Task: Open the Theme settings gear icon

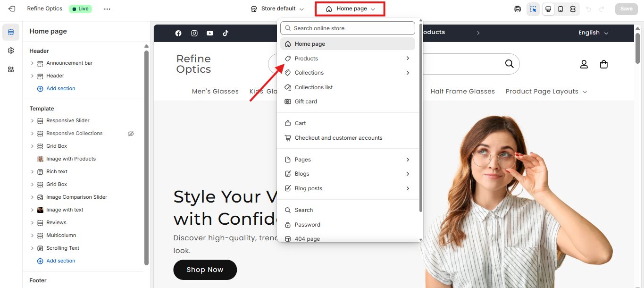Action: [11, 51]
